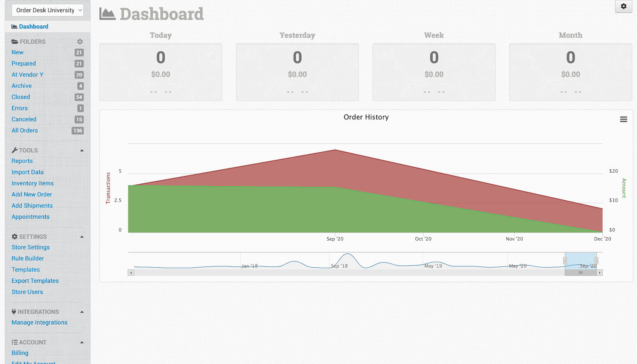The height and width of the screenshot is (364, 637).
Task: Collapse the Tools section
Action: tap(82, 151)
